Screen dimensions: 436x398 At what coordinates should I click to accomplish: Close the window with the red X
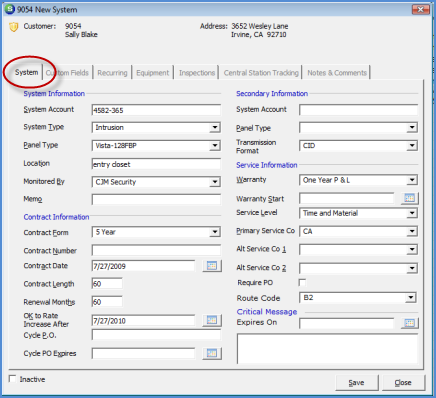click(x=420, y=9)
